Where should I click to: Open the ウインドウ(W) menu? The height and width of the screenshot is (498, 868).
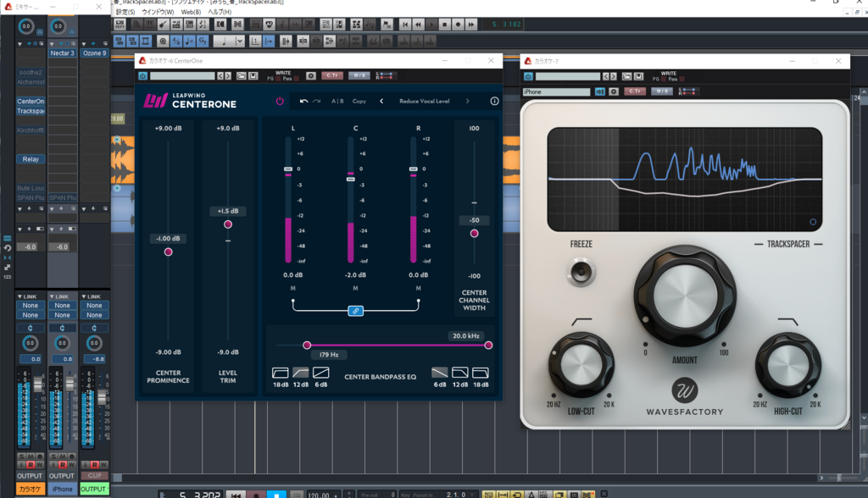click(x=158, y=12)
